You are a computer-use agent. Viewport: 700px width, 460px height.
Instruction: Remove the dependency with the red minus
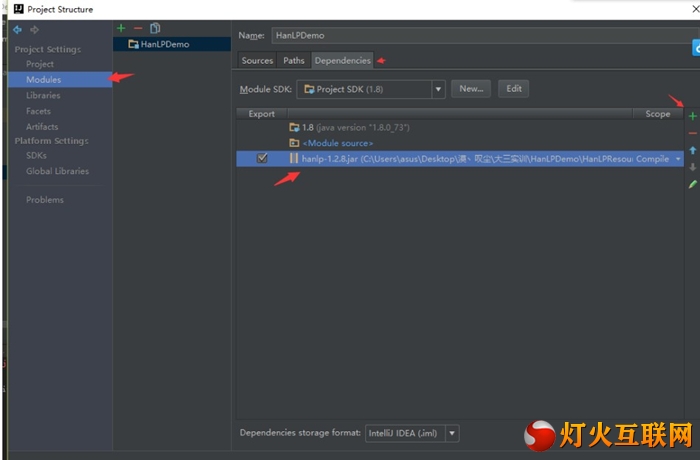pyautogui.click(x=692, y=133)
